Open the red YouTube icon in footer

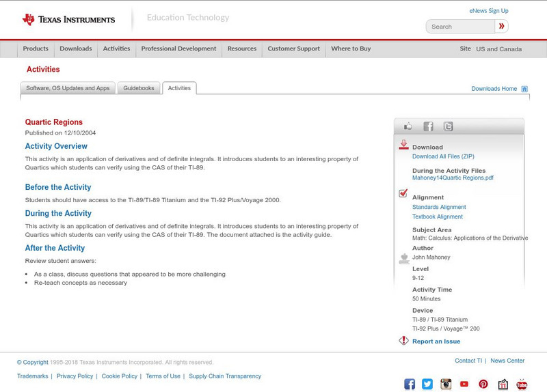[464, 384]
